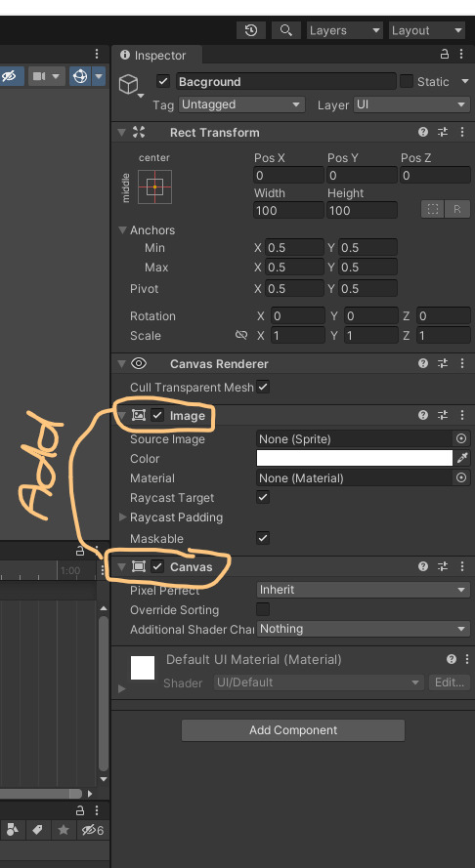Open Canvas Renderer more options menu

(x=462, y=363)
